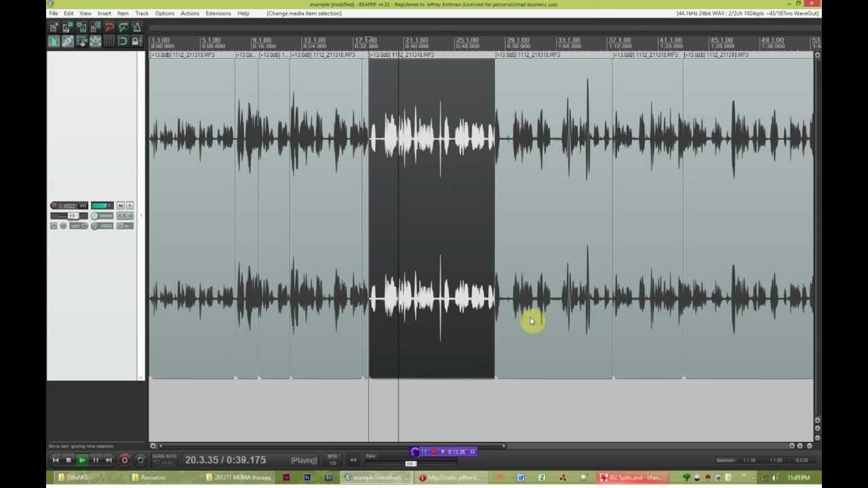Open the Extensions menu

(x=218, y=14)
